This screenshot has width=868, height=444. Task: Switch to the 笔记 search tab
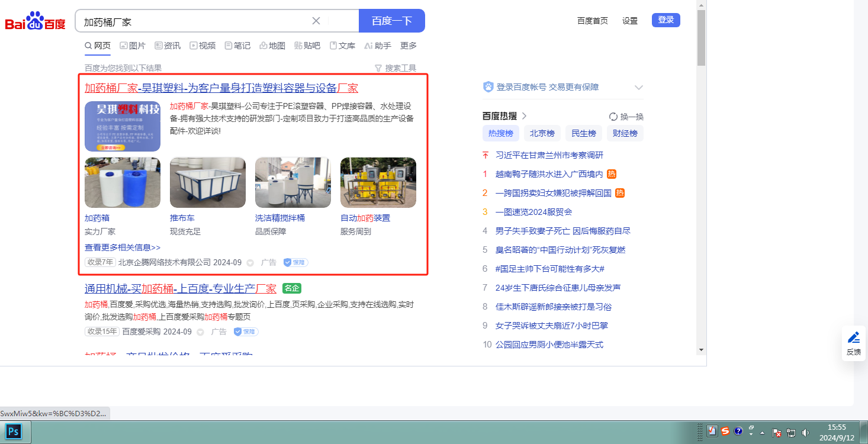click(x=237, y=46)
